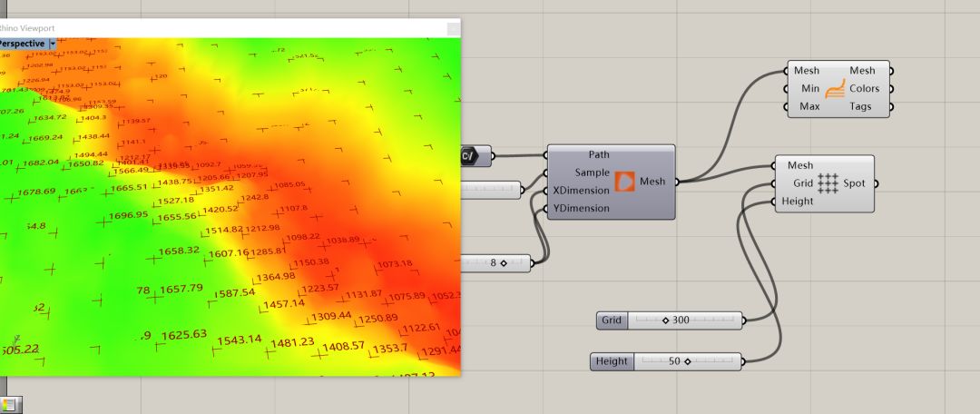Click the Rhino Viewport title bar
The image size is (980, 414).
227,28
